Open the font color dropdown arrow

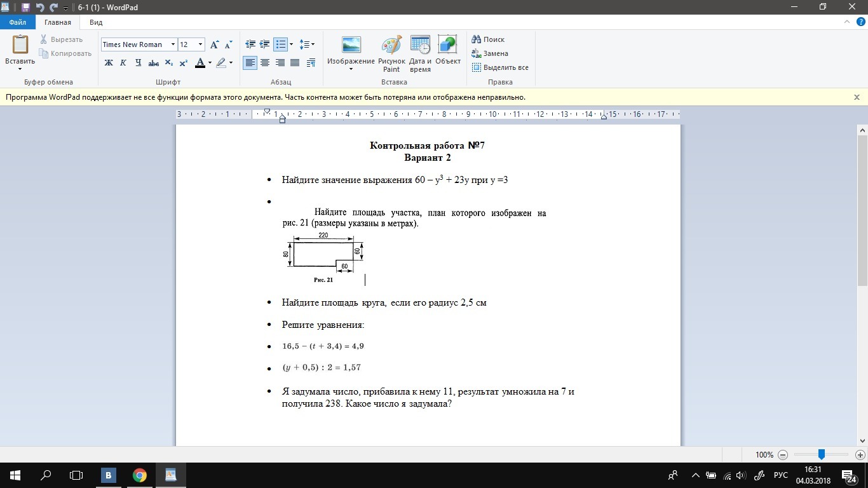click(210, 63)
